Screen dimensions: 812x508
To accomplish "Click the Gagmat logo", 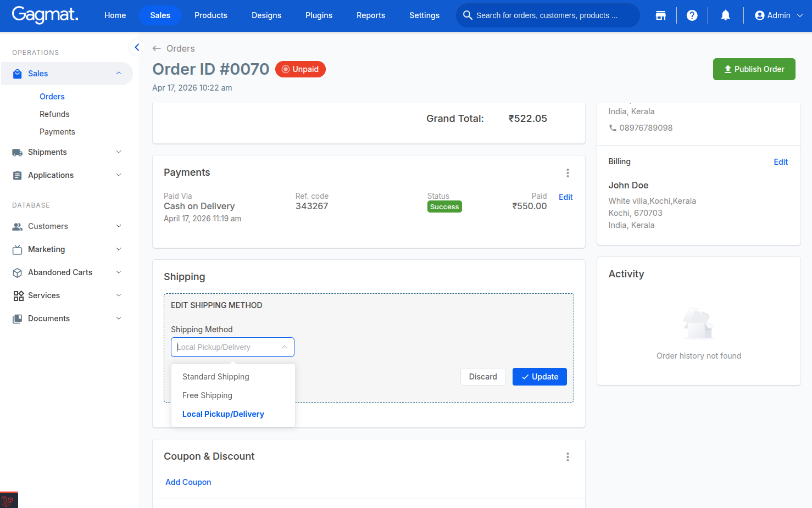I will tap(45, 15).
